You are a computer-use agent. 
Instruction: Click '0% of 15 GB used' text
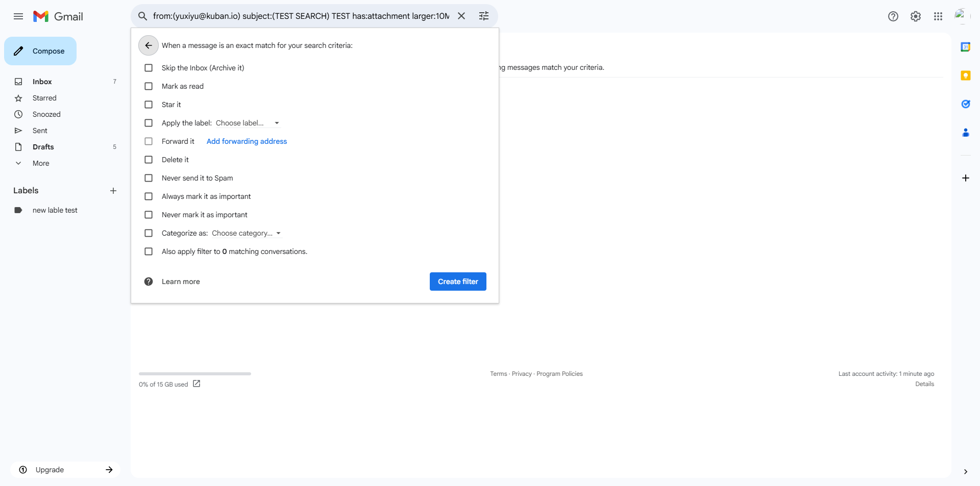[x=163, y=385]
